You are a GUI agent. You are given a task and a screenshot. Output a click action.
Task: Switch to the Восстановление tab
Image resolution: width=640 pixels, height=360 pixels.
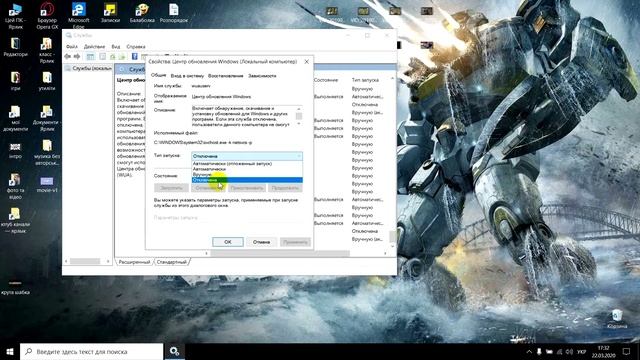(225, 76)
